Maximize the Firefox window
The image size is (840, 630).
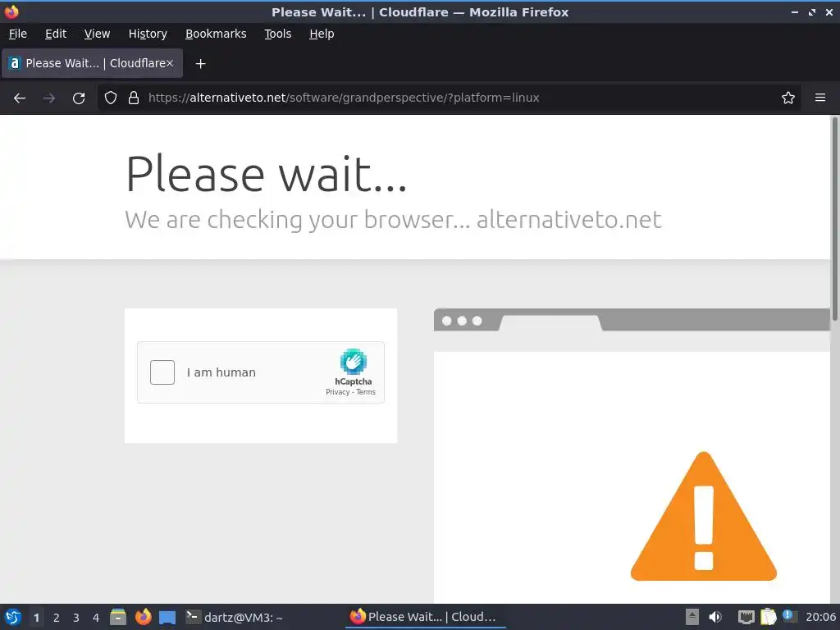(812, 11)
